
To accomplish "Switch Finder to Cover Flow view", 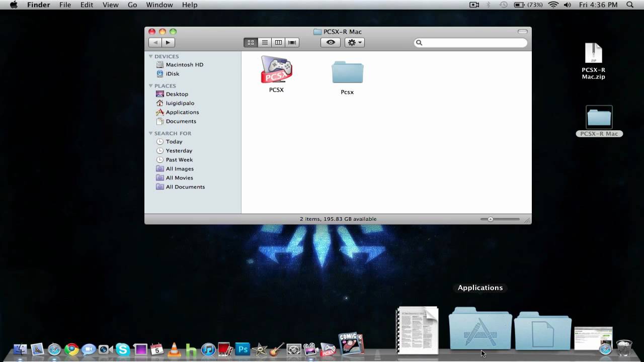I will pyautogui.click(x=292, y=43).
